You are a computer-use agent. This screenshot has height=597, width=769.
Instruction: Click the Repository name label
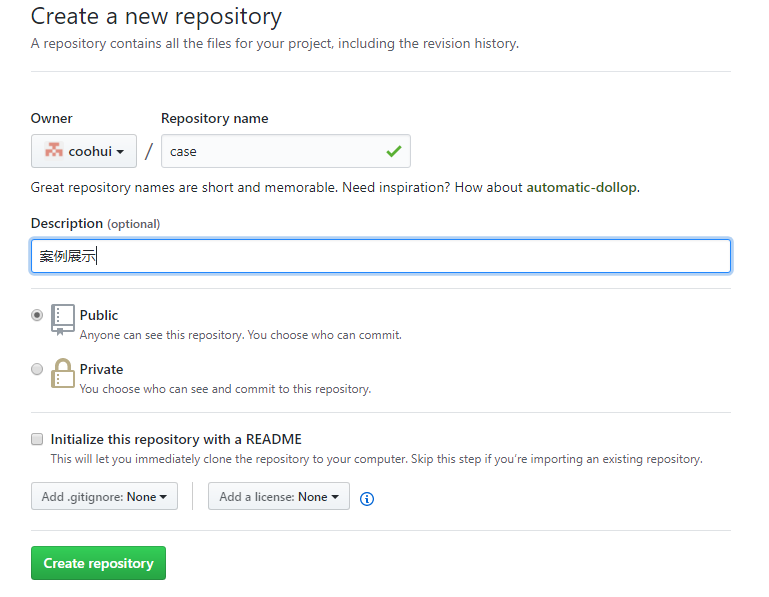(x=215, y=118)
